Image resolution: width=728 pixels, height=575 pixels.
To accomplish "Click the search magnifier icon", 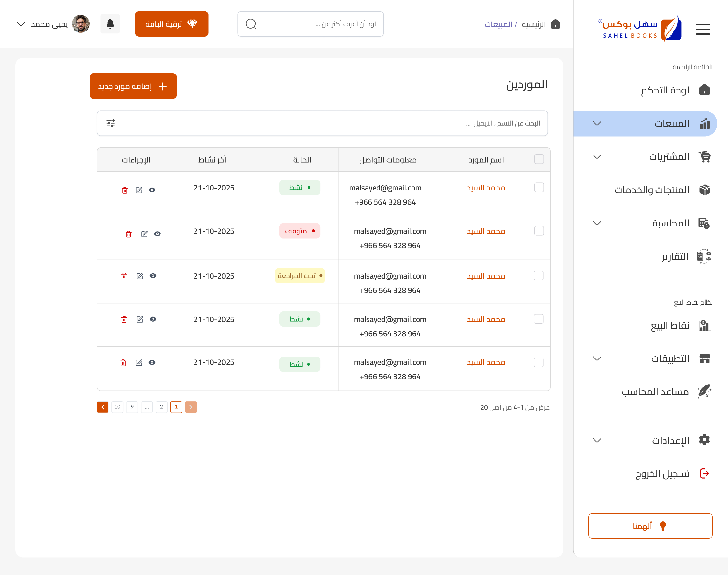I will [x=251, y=24].
